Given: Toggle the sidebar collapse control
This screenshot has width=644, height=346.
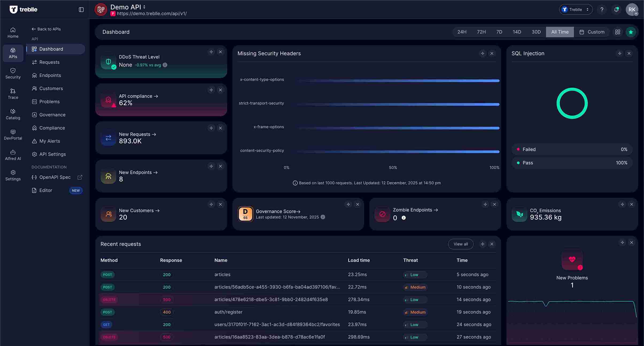Looking at the screenshot, I should point(81,9).
